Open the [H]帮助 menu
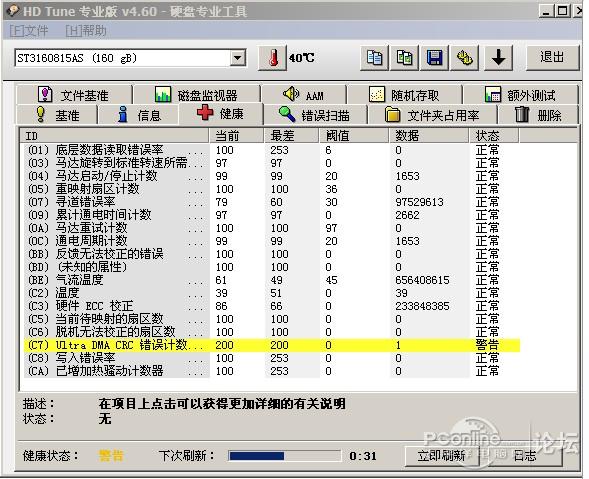 coord(86,30)
